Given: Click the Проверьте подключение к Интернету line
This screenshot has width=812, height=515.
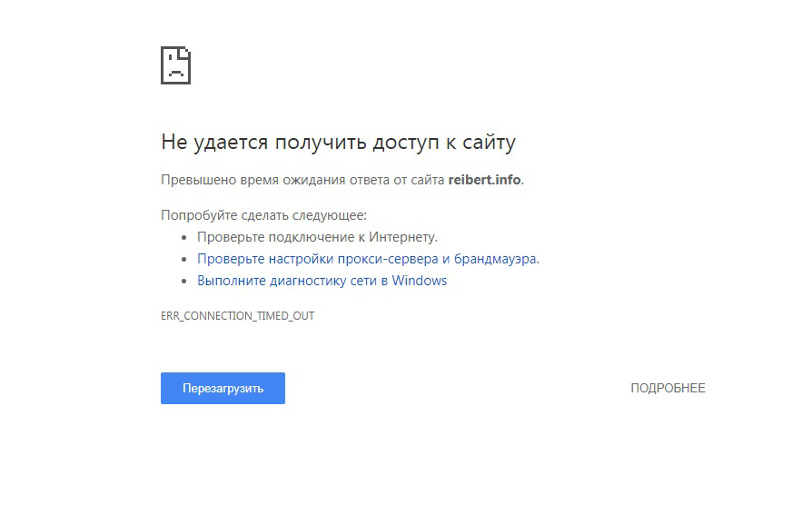Looking at the screenshot, I should pos(317,237).
